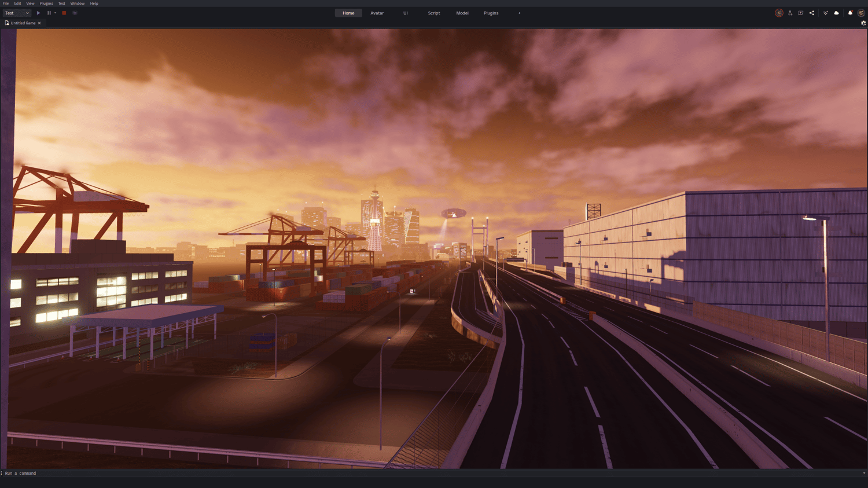This screenshot has width=868, height=488.
Task: Click the Share icon
Action: pos(812,13)
